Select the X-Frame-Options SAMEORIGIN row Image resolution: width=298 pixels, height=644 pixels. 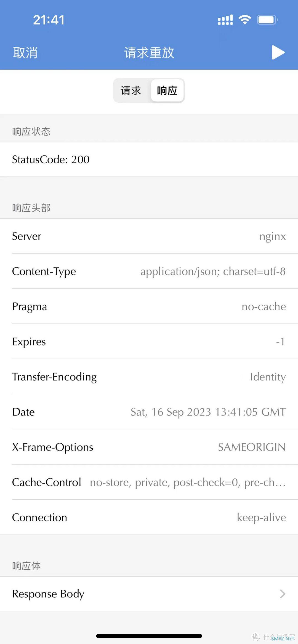(x=149, y=447)
